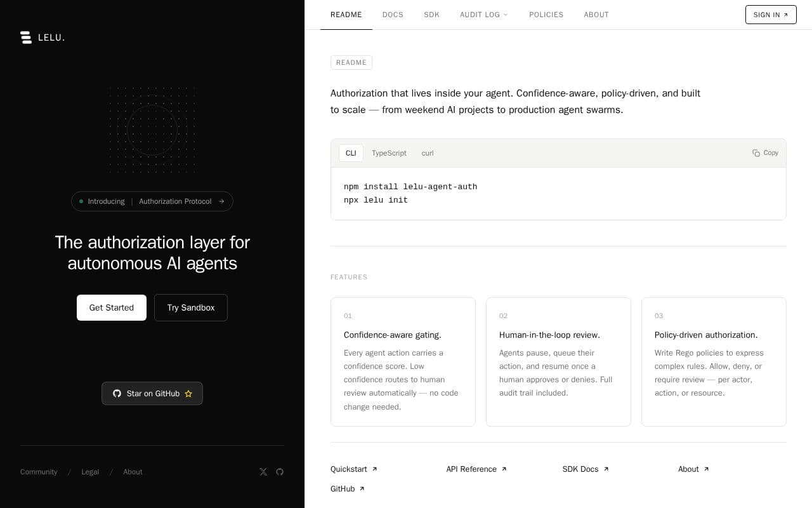Click the Star on GitHub button
Screen dimensions: 812x508
[152, 394]
